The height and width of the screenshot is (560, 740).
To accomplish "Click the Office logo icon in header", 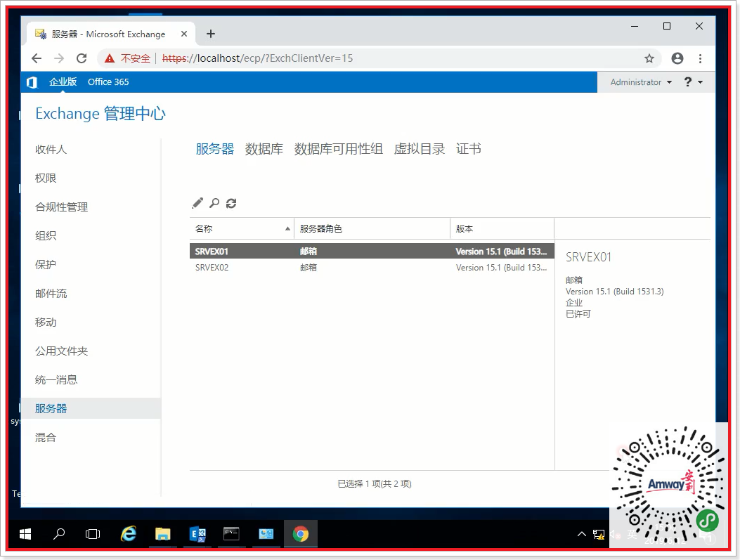I will pyautogui.click(x=32, y=82).
